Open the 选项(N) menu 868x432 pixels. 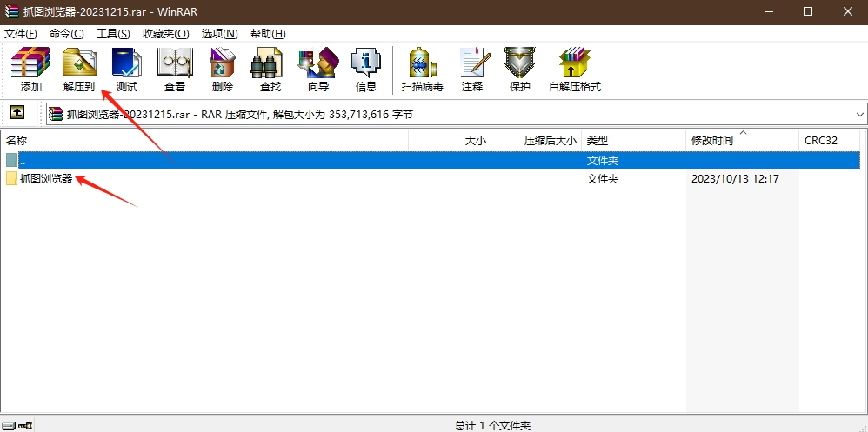(x=219, y=34)
